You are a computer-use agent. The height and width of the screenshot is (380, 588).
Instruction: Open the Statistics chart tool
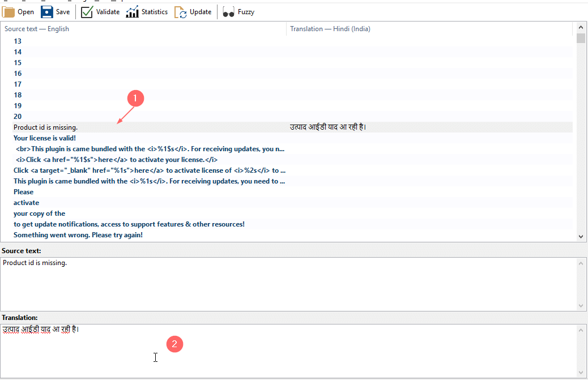coord(132,12)
